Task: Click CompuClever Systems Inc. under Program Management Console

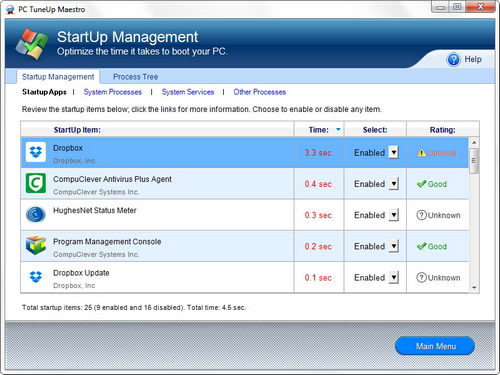Action: pos(96,254)
